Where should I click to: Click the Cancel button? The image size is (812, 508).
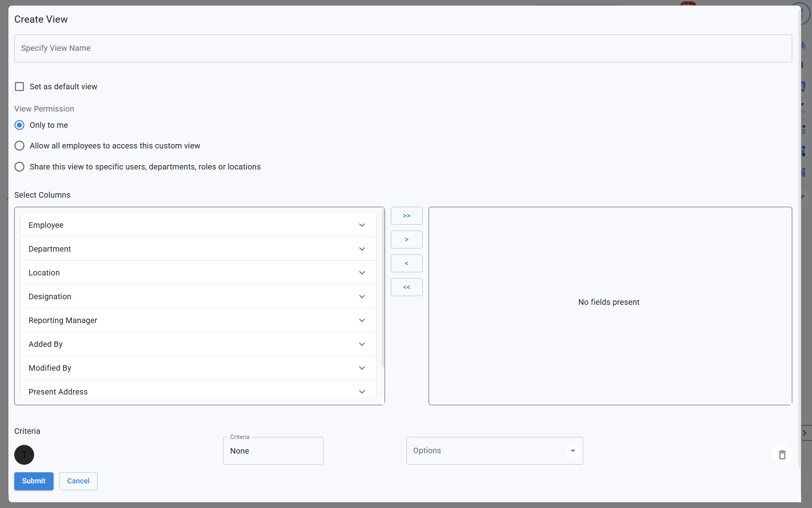pyautogui.click(x=78, y=481)
